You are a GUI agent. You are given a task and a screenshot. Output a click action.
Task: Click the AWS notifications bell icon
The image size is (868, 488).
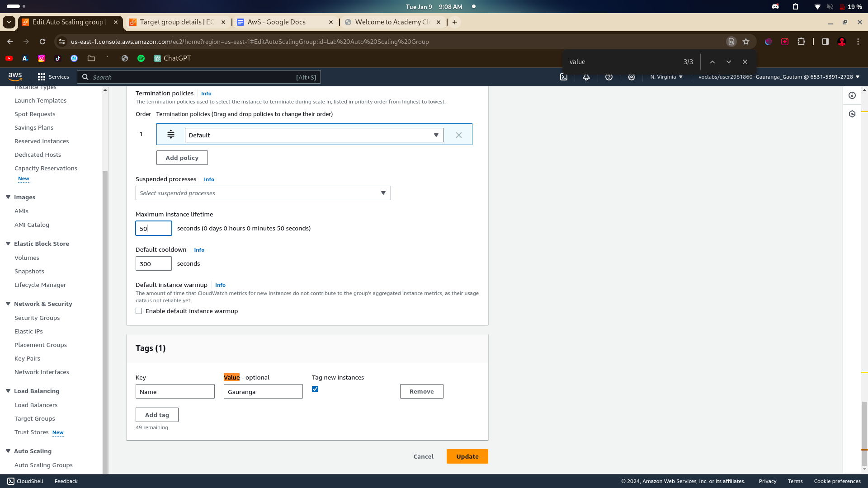point(586,77)
